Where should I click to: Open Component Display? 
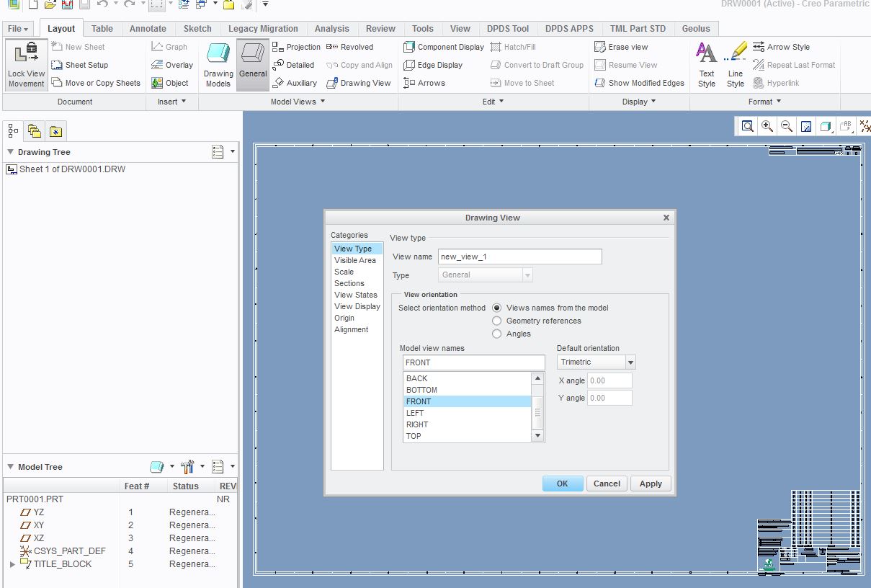click(444, 47)
